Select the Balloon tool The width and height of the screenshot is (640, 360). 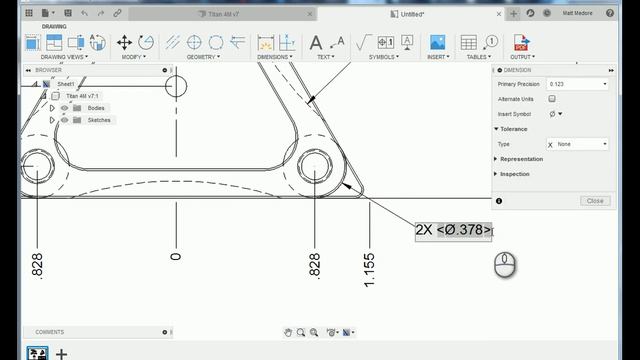490,42
